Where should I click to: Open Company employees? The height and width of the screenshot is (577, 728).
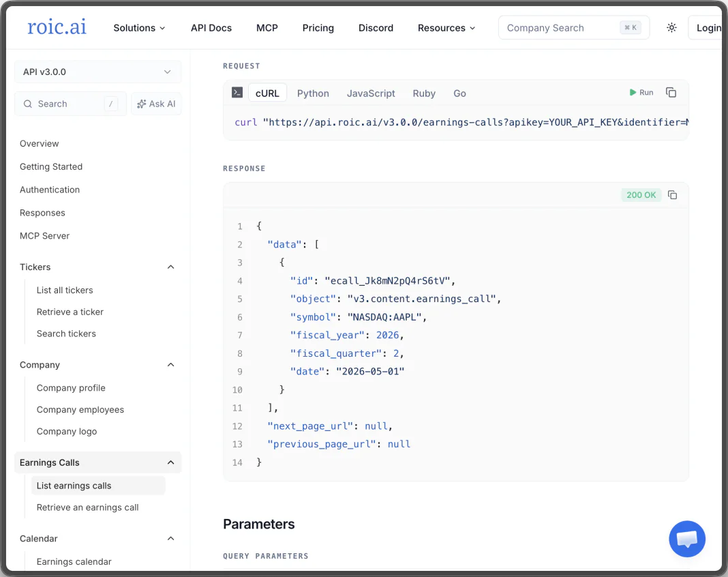[80, 410]
